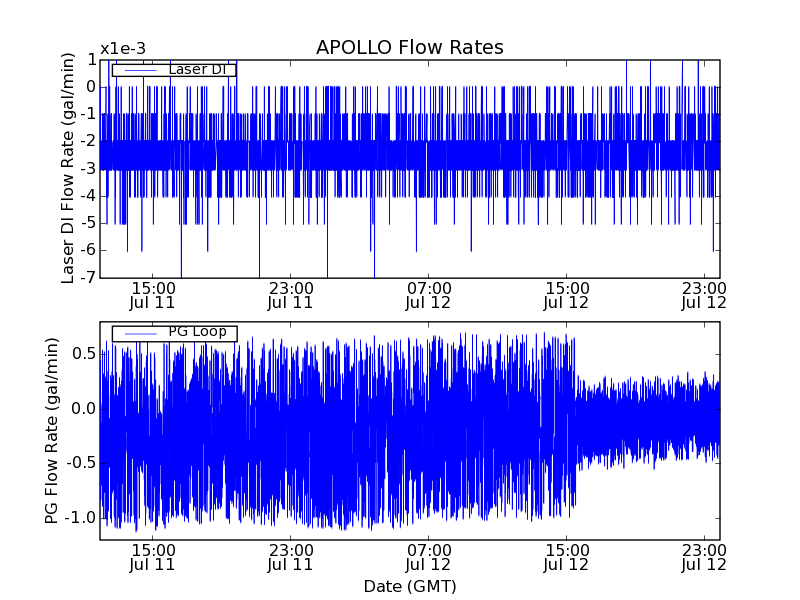Click "23:00 Jul 12" tick under PG Loop plot
This screenshot has height=600, width=800.
[x=704, y=558]
